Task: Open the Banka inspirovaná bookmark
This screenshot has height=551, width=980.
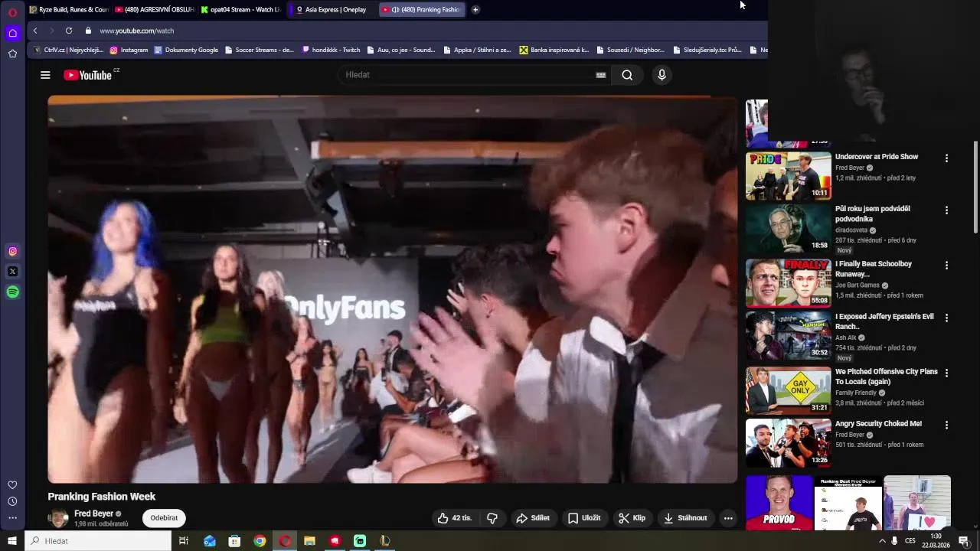Action: tap(554, 51)
